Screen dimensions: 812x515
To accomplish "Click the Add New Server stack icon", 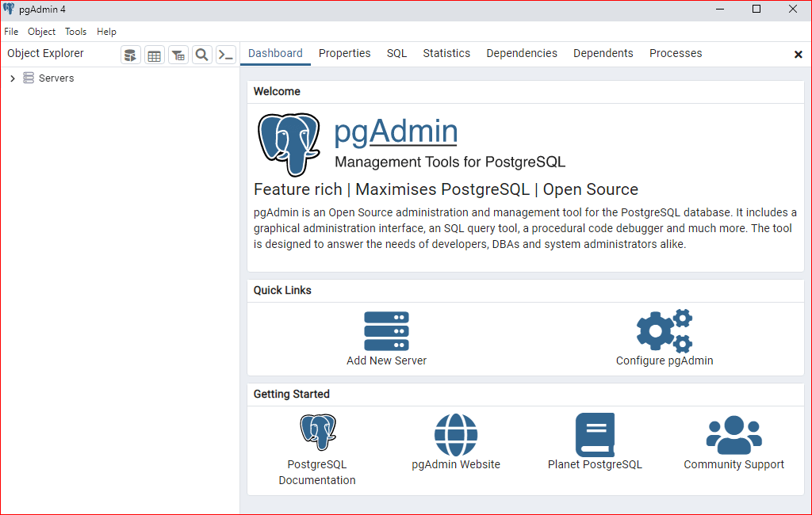I will click(386, 331).
